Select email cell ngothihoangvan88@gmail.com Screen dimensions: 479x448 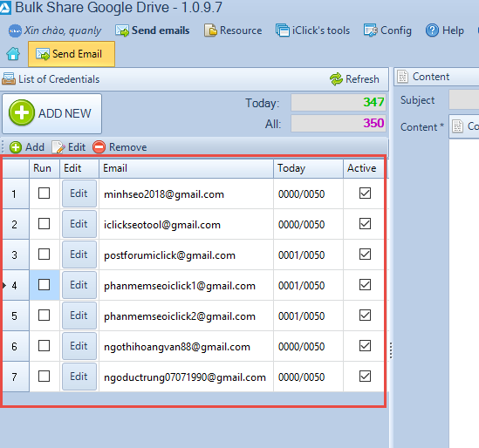[x=186, y=346]
